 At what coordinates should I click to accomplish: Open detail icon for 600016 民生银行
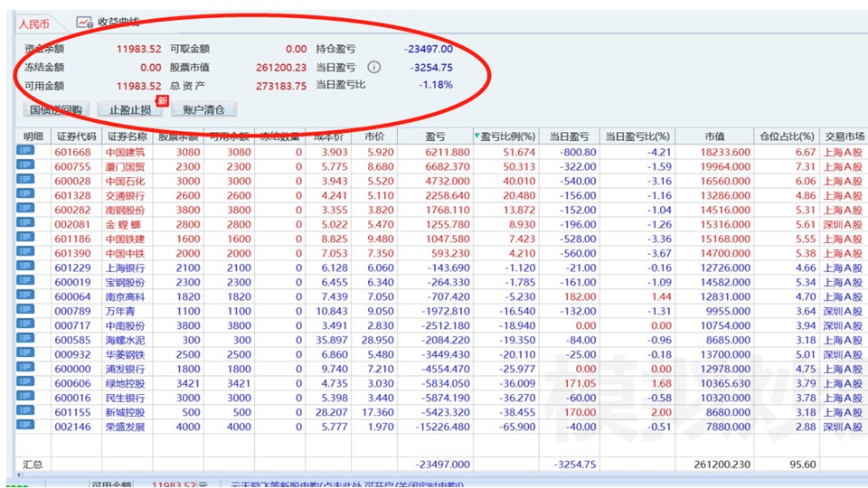tap(25, 396)
